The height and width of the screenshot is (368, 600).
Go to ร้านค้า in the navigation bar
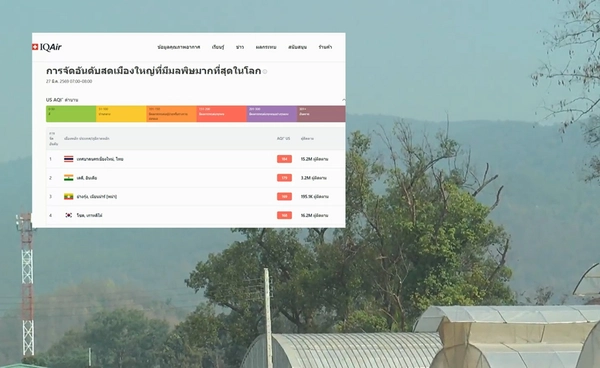point(325,47)
